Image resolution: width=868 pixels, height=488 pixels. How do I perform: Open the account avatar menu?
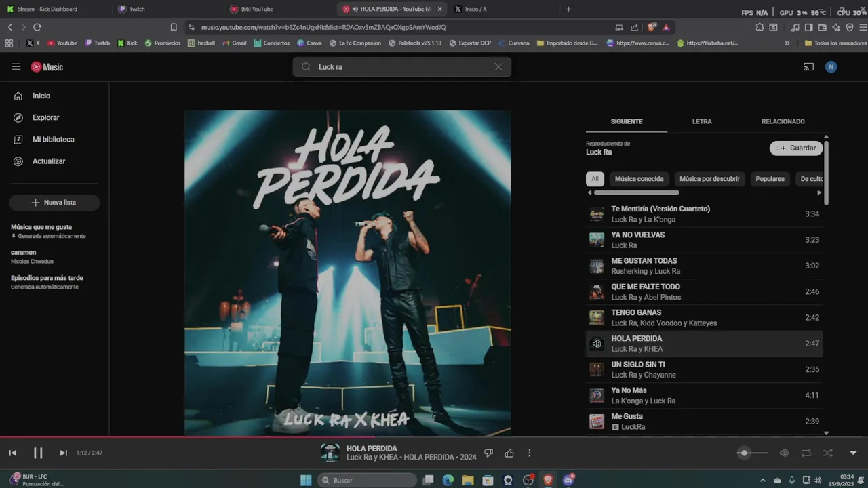(831, 66)
